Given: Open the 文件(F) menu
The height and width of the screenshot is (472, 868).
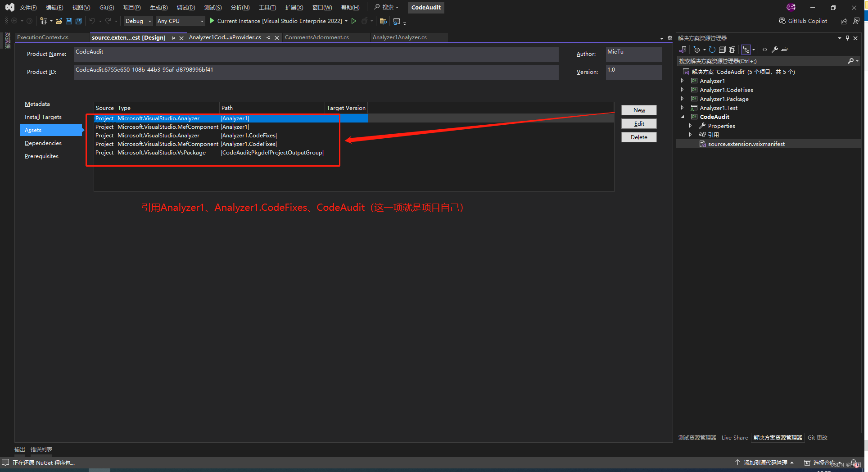Looking at the screenshot, I should 28,7.
